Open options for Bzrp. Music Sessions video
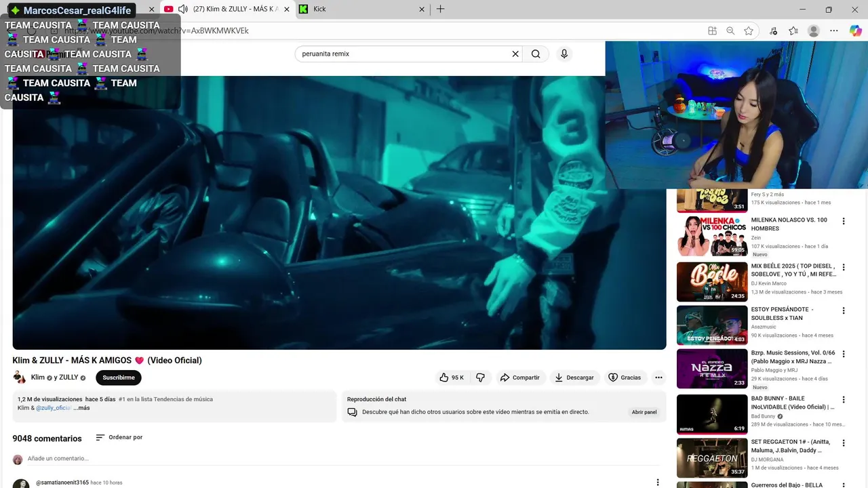The width and height of the screenshot is (868, 488). tap(844, 355)
